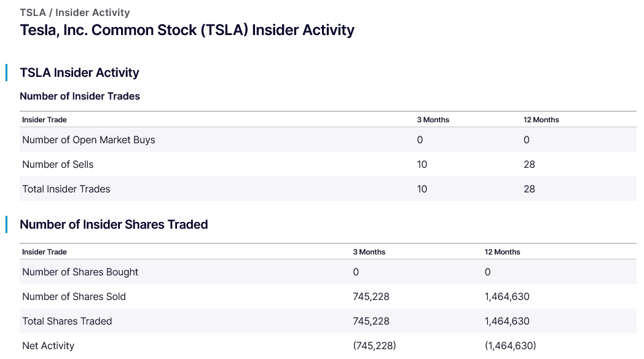Click the 12-month value for Open Market Buys
The width and height of the screenshot is (644, 359).
click(527, 140)
